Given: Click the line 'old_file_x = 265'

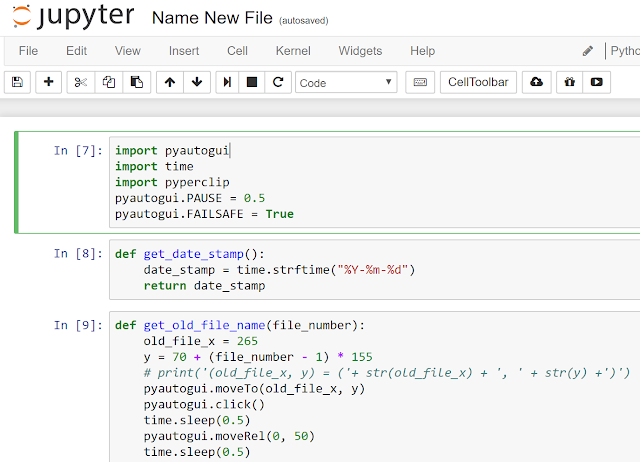Looking at the screenshot, I should pyautogui.click(x=200, y=341).
